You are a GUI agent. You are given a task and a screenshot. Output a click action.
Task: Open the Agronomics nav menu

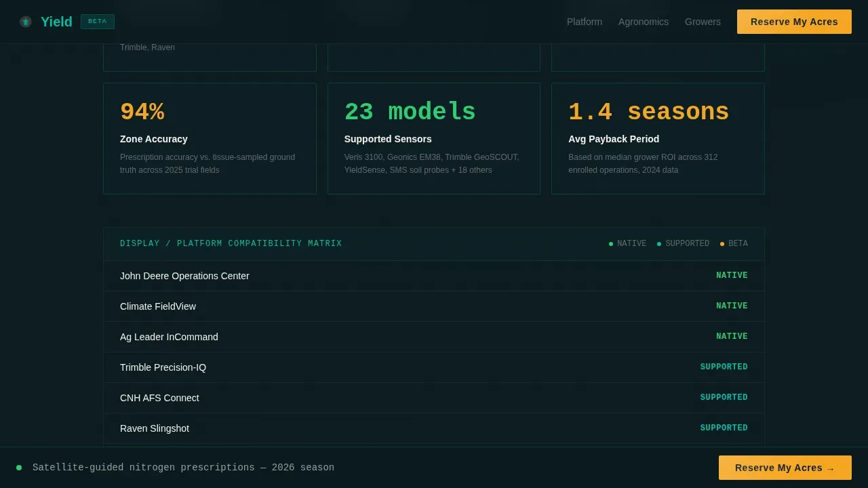click(x=644, y=22)
